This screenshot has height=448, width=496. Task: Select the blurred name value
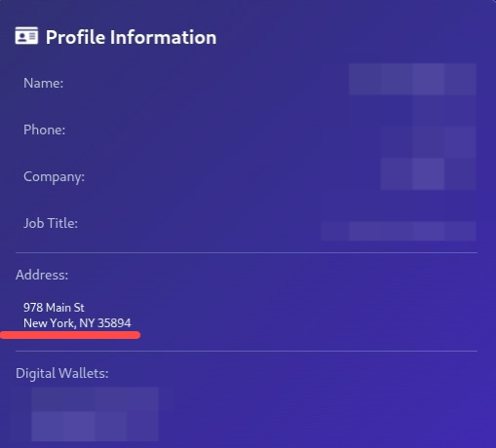(x=412, y=79)
